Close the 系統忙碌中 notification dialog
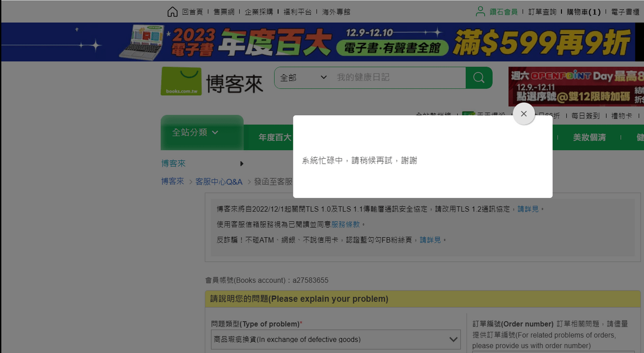644x353 pixels. 523,114
